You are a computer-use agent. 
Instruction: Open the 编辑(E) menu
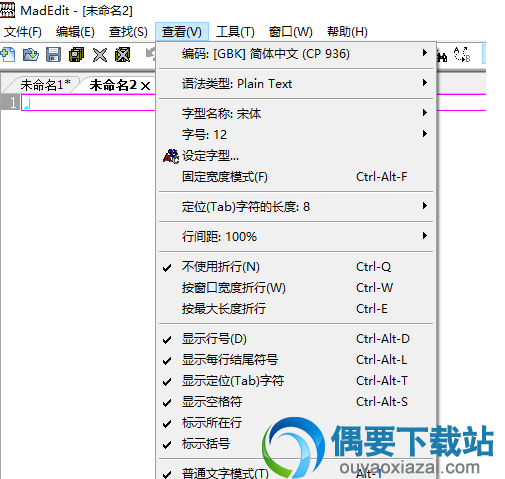tap(75, 32)
